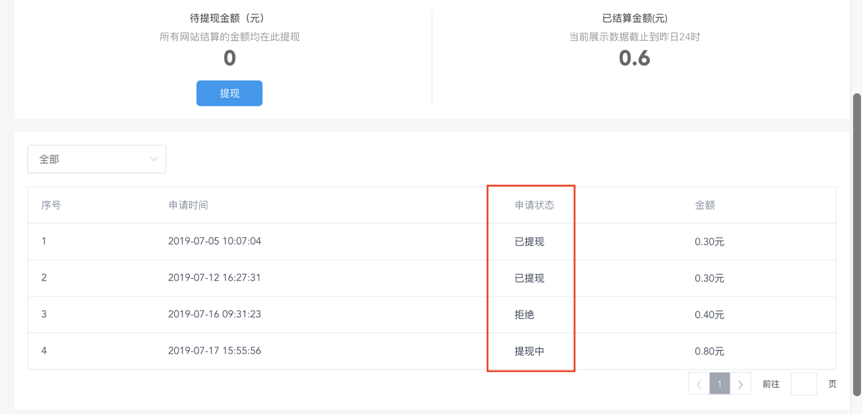
Task: Select the row dated 2019-07-05 10:07:04
Action: pyautogui.click(x=214, y=241)
